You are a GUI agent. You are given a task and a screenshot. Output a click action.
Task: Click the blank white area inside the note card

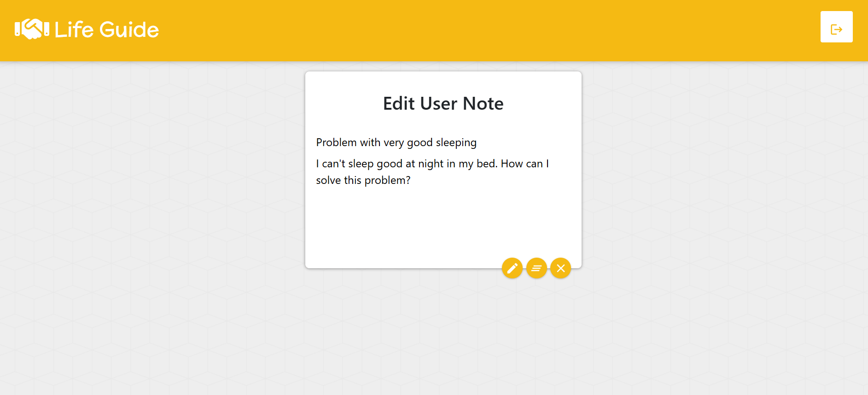click(414, 221)
